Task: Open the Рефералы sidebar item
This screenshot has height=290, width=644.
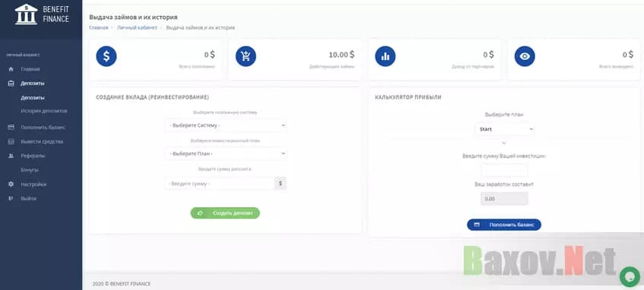Action: [33, 156]
